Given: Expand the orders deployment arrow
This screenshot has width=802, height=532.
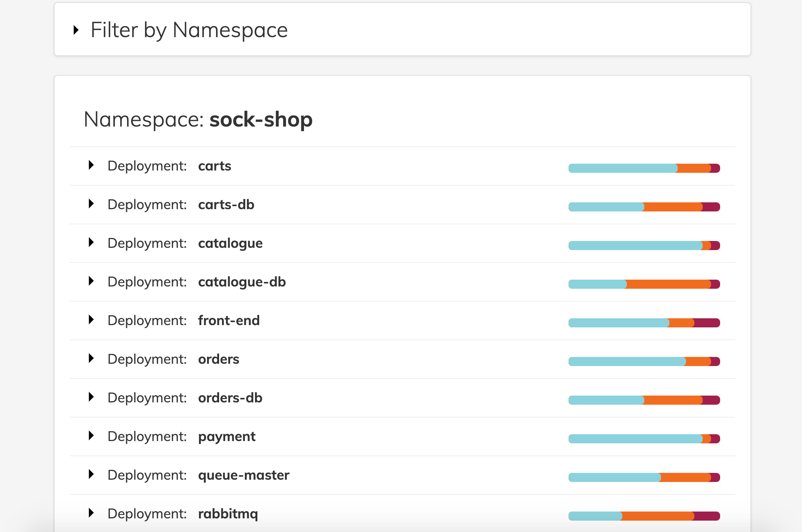Looking at the screenshot, I should pyautogui.click(x=91, y=358).
